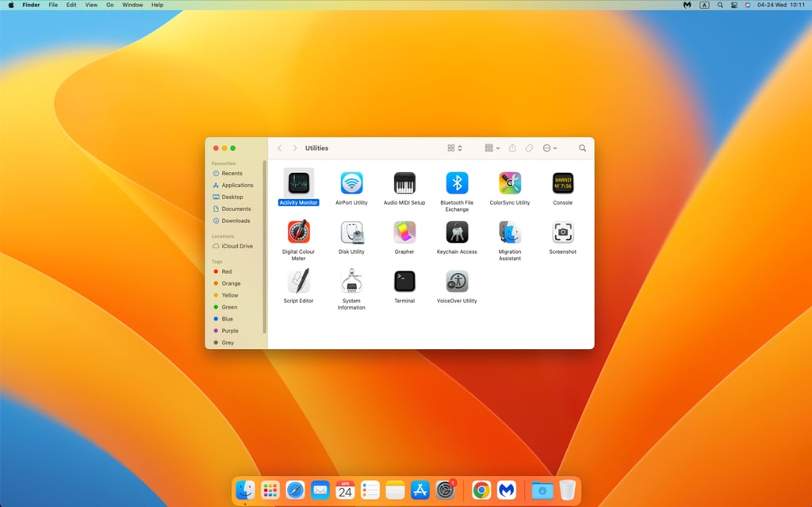This screenshot has width=812, height=507.
Task: Select the Audio MIDI Setup icon
Action: [404, 183]
